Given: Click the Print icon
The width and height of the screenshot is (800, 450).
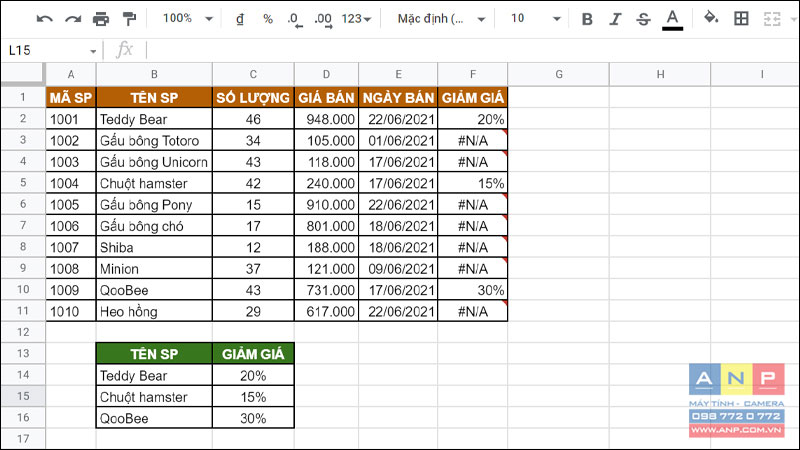Looking at the screenshot, I should click(101, 19).
